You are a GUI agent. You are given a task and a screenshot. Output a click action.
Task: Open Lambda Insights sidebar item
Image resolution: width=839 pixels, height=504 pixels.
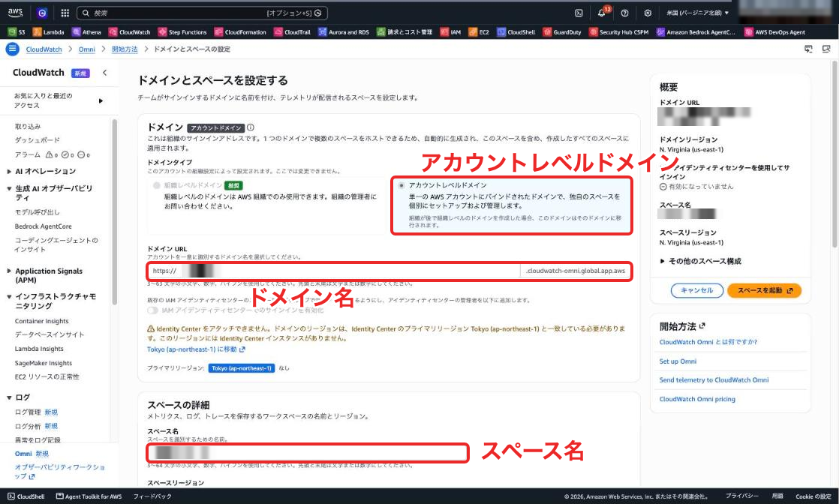click(39, 349)
